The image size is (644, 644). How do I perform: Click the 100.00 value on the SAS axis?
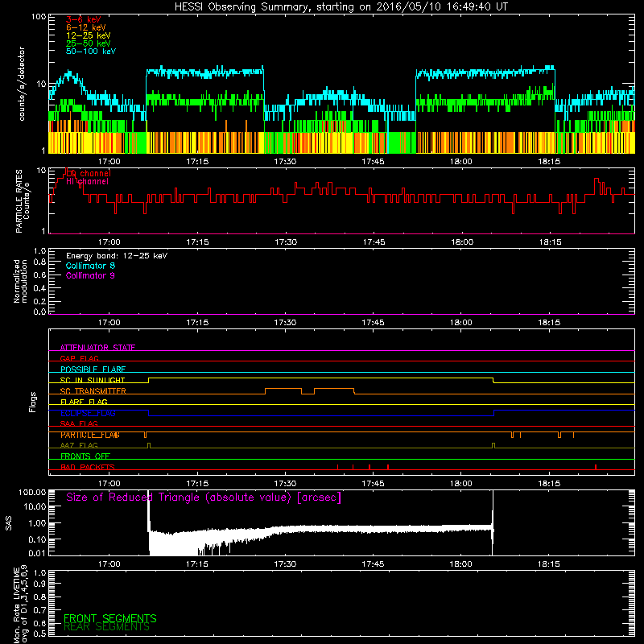32,492
